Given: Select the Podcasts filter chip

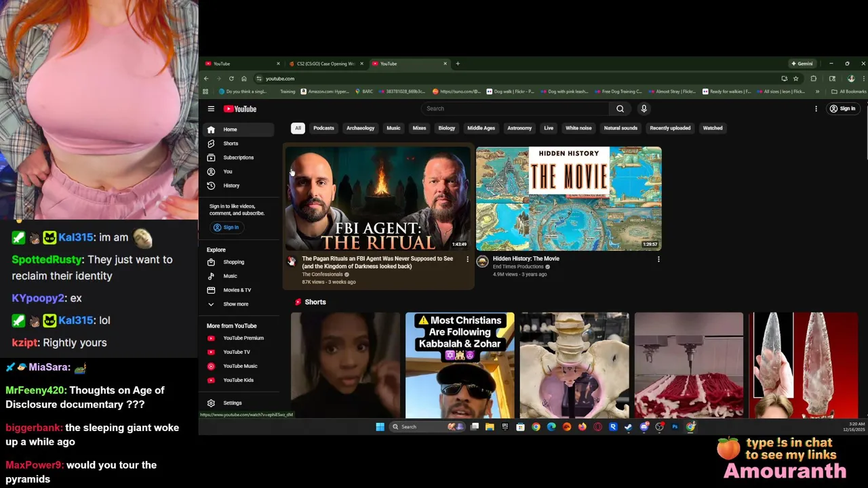Looking at the screenshot, I should 323,128.
